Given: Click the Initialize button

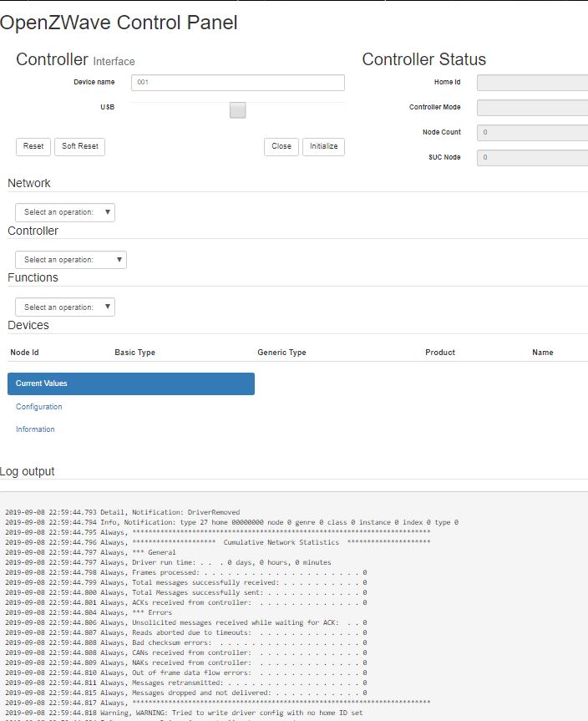Looking at the screenshot, I should (324, 147).
